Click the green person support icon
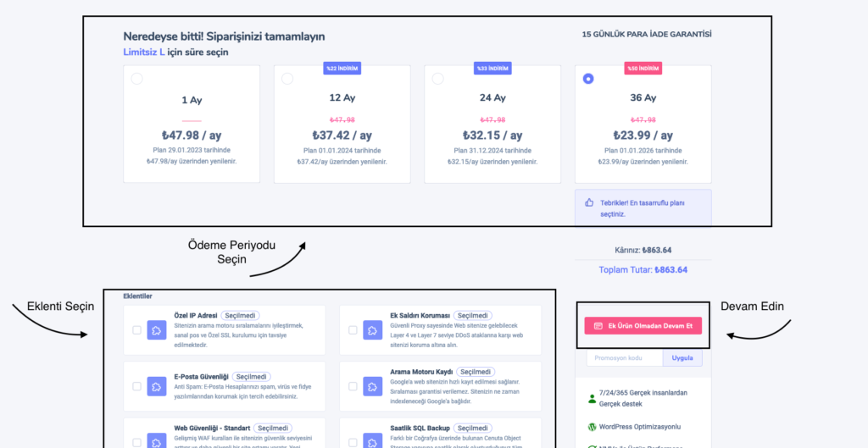Image resolution: width=868 pixels, height=448 pixels. (592, 398)
